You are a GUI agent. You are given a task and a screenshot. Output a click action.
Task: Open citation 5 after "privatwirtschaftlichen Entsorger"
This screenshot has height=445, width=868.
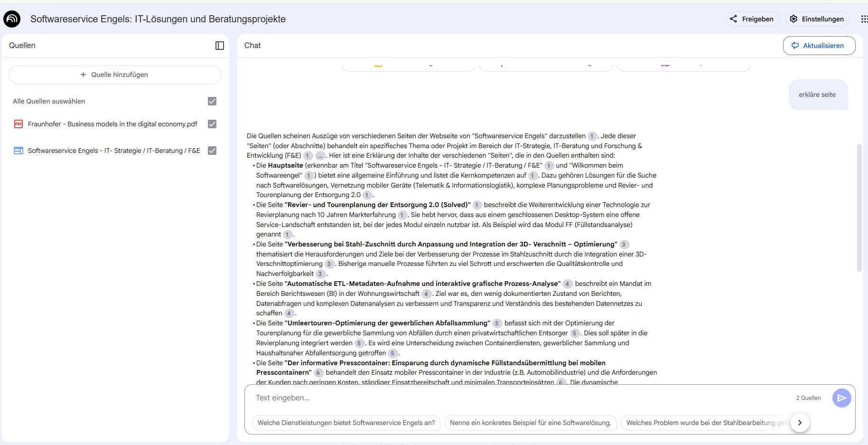pos(574,333)
